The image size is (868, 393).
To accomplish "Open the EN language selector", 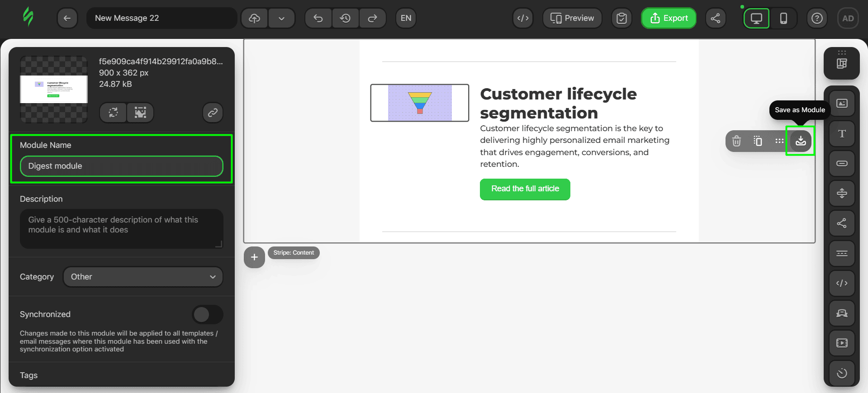I will pyautogui.click(x=406, y=18).
